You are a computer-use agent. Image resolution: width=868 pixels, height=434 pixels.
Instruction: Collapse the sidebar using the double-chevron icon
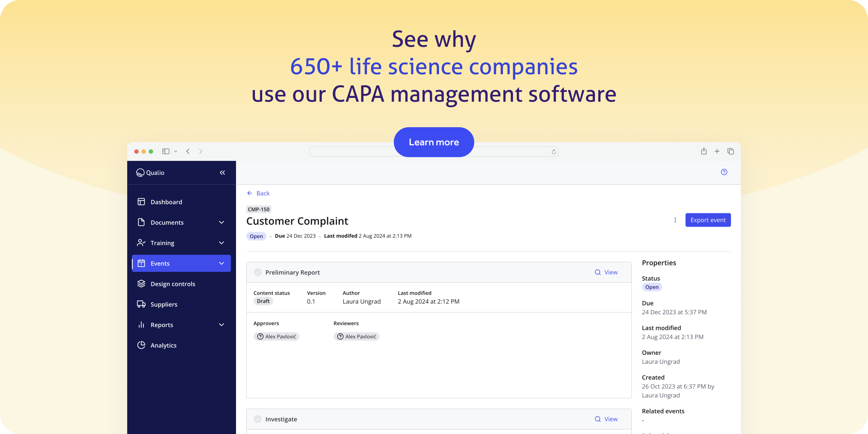coord(222,172)
